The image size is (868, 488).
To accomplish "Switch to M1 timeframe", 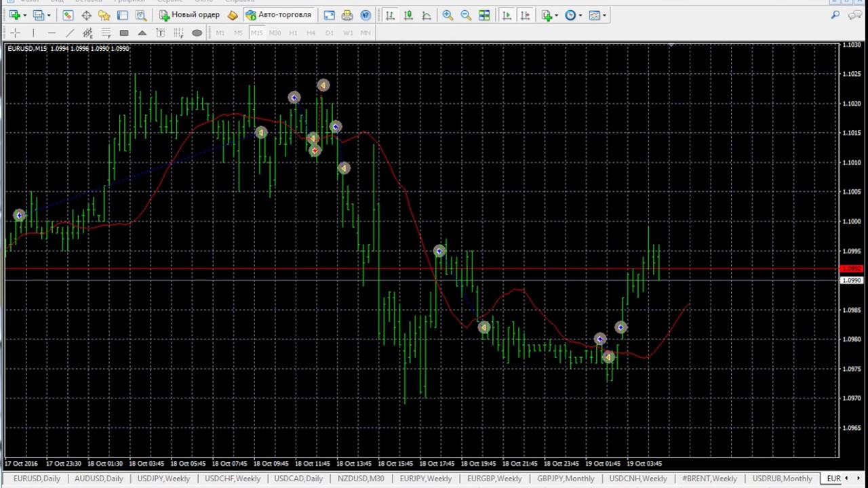I will tap(220, 33).
